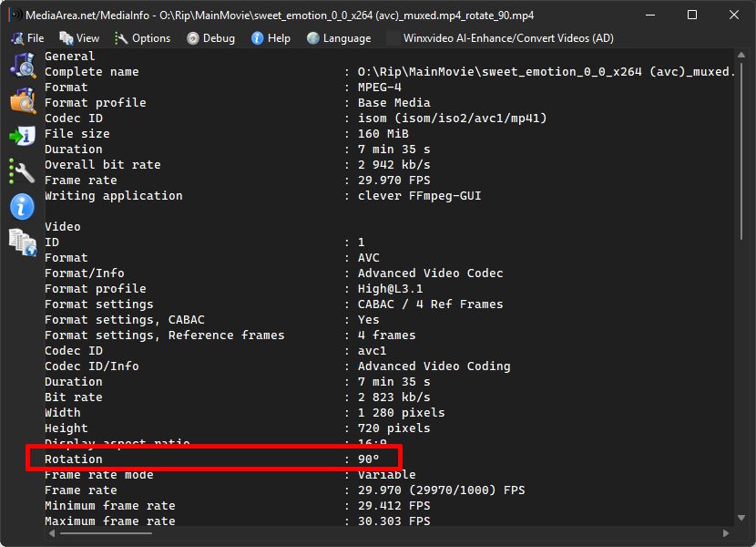Click the 'Overall bit rate' row label
This screenshot has height=547, width=756.
[103, 165]
